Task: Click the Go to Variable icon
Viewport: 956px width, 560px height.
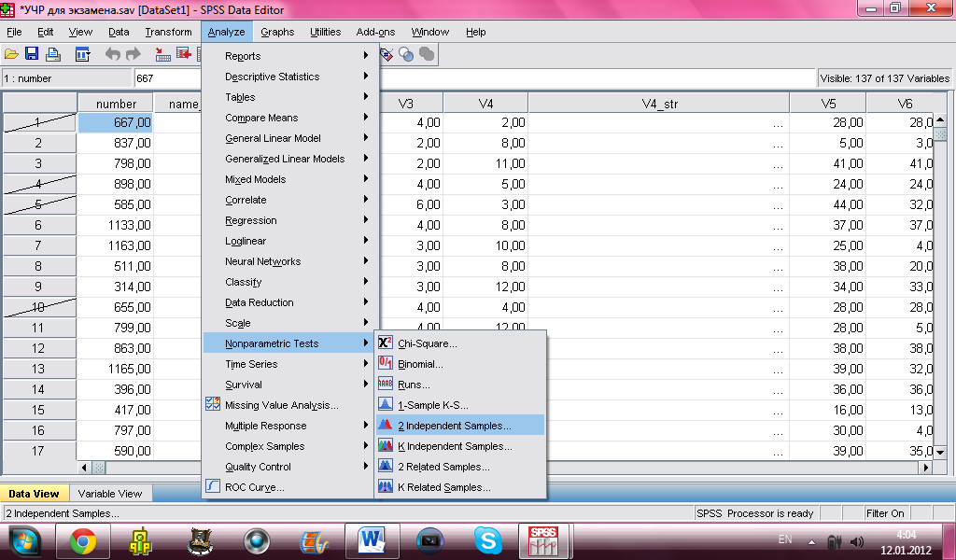Action: point(184,54)
